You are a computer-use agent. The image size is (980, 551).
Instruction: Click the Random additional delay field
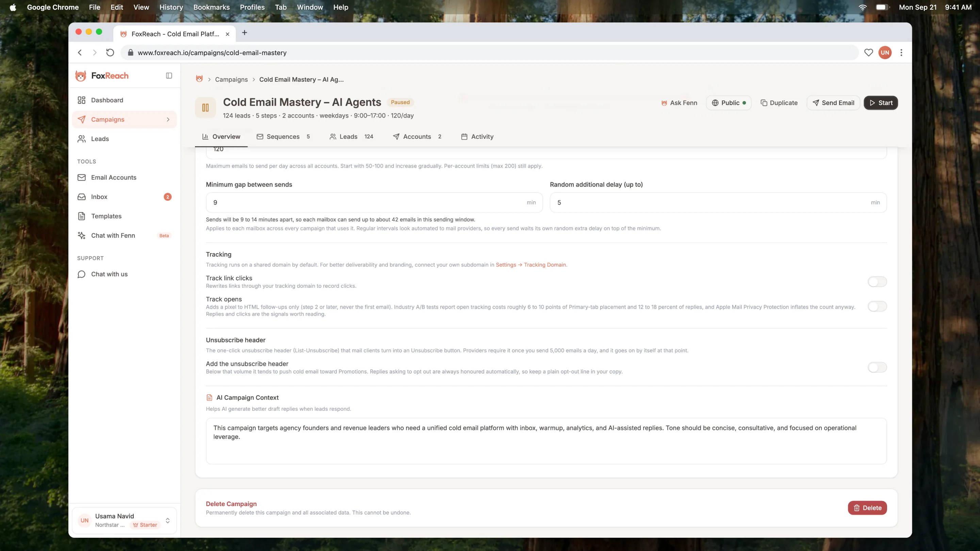pos(718,202)
